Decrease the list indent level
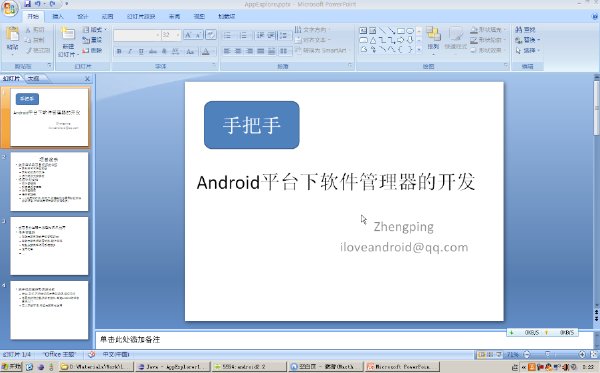 261,36
